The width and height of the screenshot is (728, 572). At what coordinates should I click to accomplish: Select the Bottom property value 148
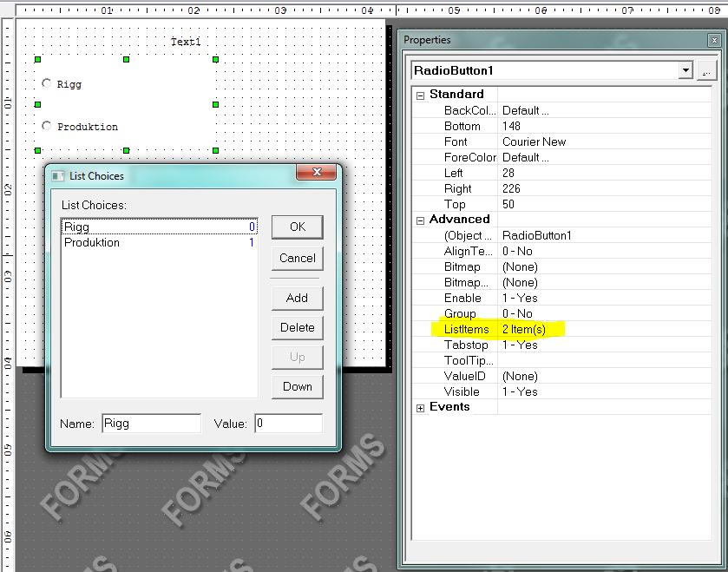pos(604,126)
